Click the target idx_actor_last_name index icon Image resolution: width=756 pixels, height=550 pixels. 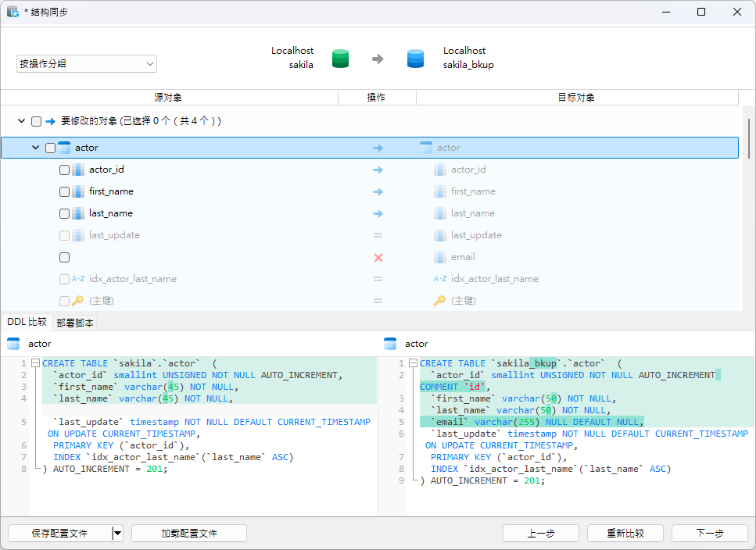point(440,279)
